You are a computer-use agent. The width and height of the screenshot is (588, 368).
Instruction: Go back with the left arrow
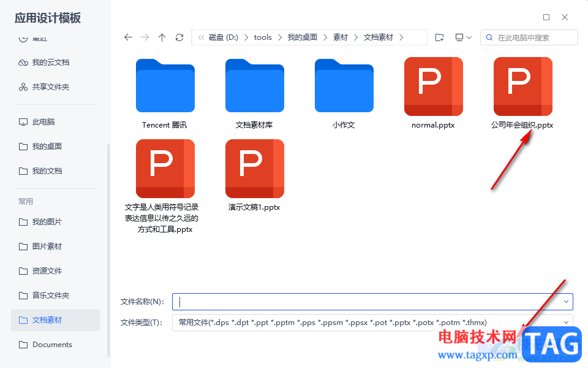128,37
